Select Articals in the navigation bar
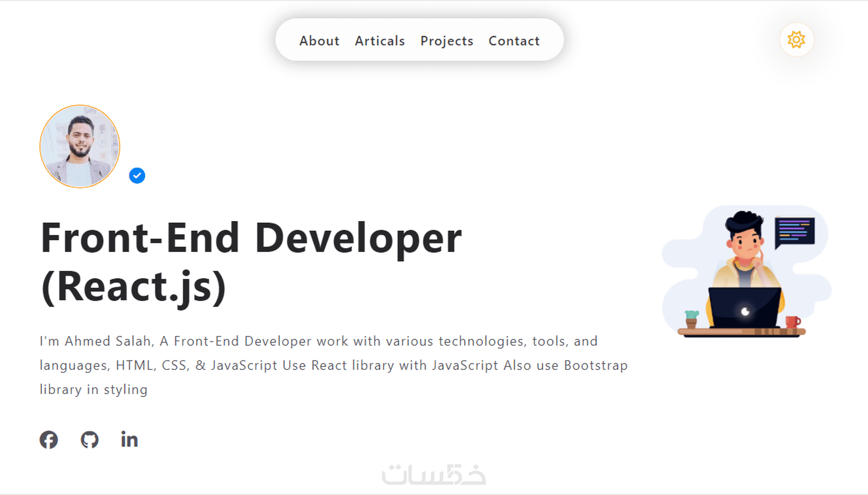 click(x=379, y=41)
